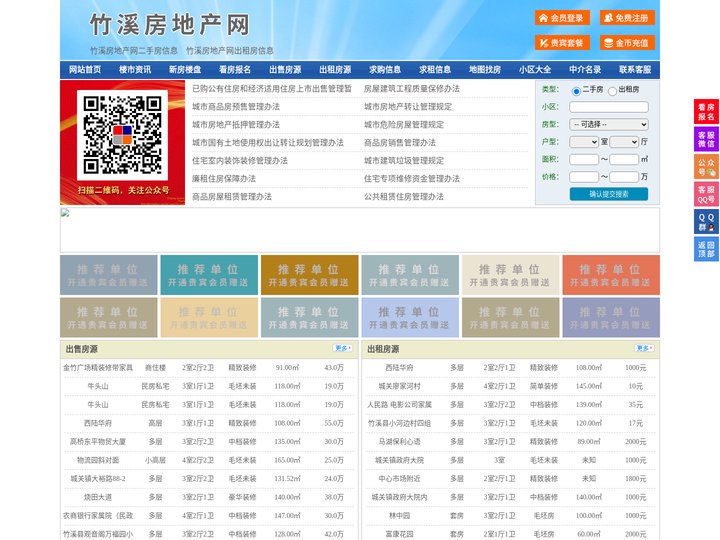Open 联系客服 navigation item
Image resolution: width=720 pixels, height=540 pixels.
coord(635,70)
